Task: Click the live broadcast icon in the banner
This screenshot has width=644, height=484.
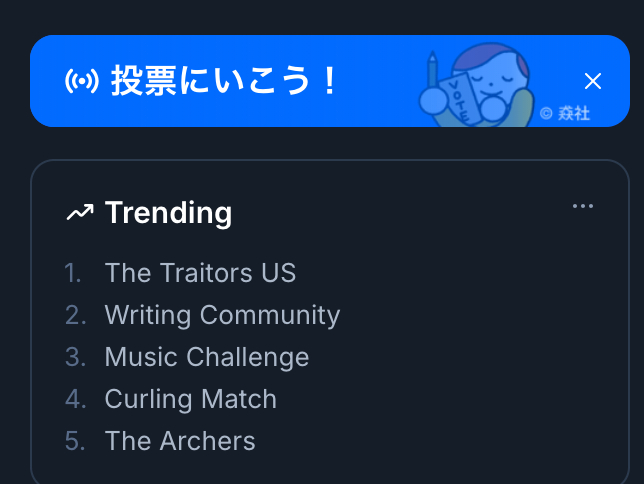Action: tap(82, 82)
